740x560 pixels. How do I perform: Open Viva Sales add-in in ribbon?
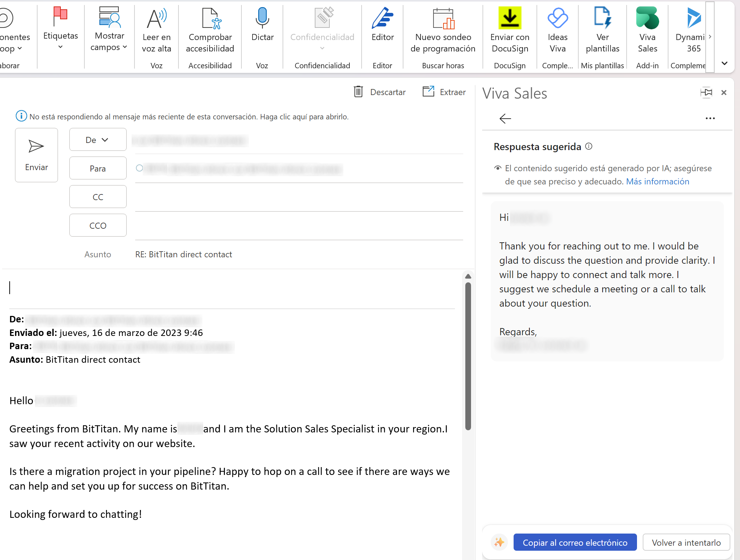pos(647,30)
